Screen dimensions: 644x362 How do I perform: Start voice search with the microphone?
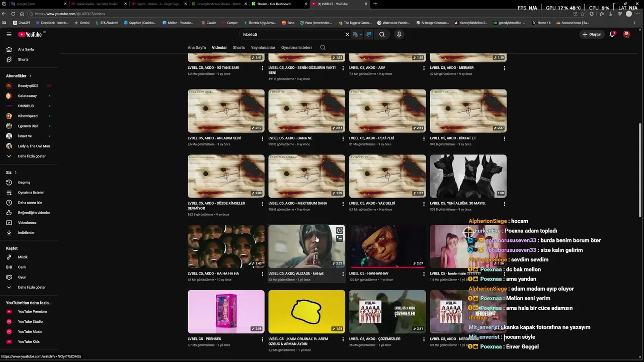tap(399, 34)
